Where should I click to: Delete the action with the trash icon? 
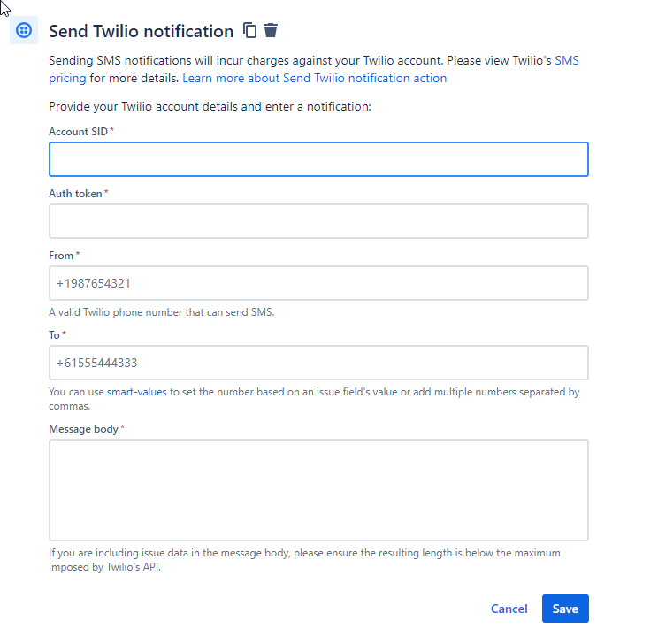pyautogui.click(x=271, y=30)
